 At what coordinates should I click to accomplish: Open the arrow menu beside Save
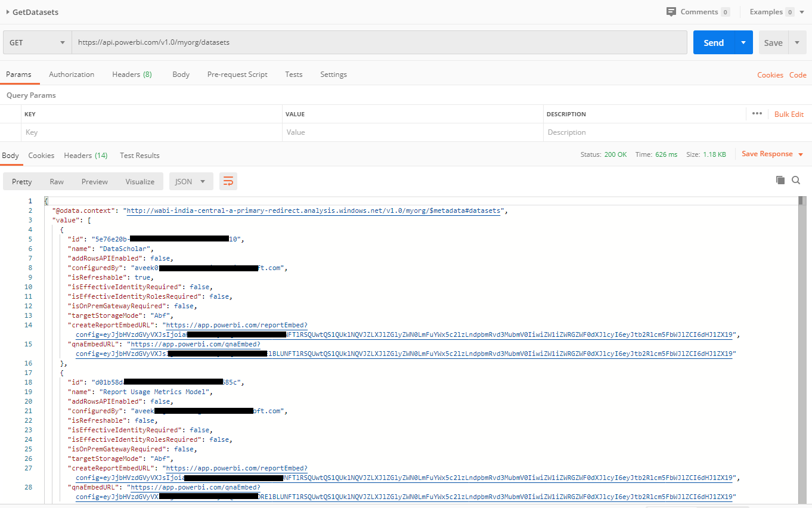point(798,43)
